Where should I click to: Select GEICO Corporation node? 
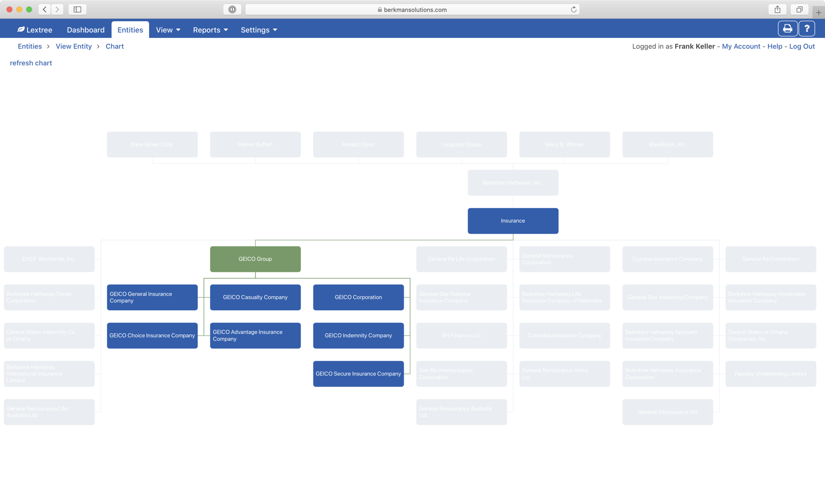point(358,297)
